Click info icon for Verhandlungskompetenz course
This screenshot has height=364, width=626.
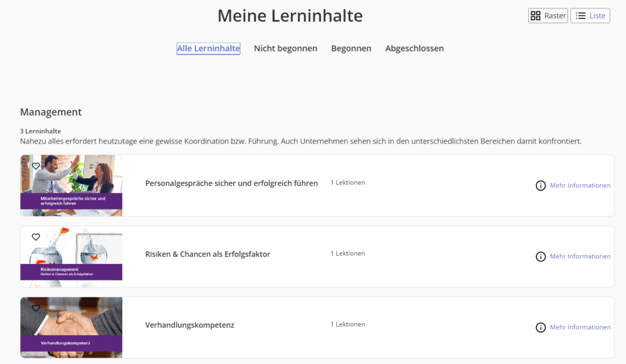[x=540, y=327]
